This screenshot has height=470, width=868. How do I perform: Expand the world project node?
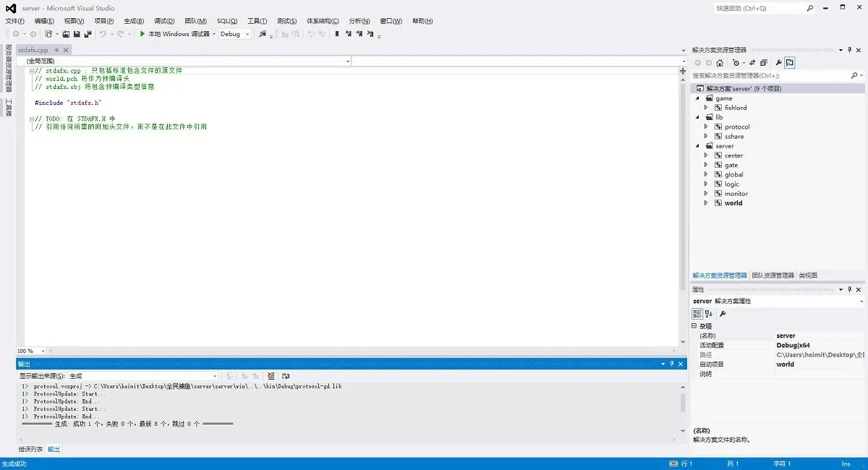point(707,203)
